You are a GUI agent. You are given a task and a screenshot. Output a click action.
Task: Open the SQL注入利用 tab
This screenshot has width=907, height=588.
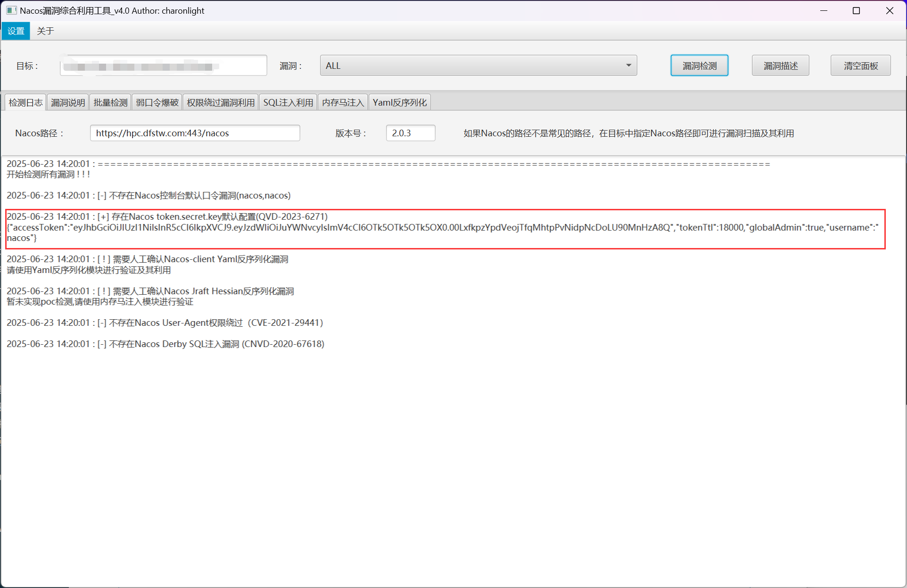pos(288,102)
